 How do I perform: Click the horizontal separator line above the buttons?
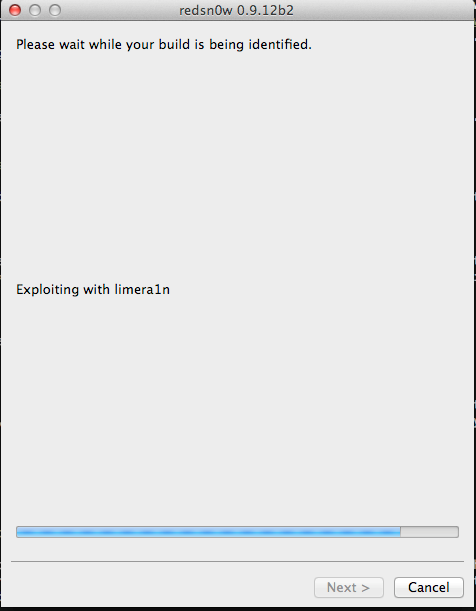pos(238,562)
